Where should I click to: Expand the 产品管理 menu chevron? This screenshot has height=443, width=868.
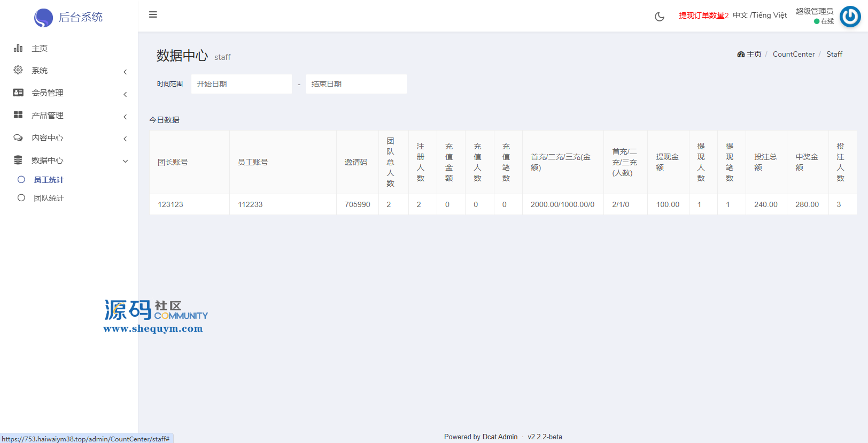(x=125, y=117)
